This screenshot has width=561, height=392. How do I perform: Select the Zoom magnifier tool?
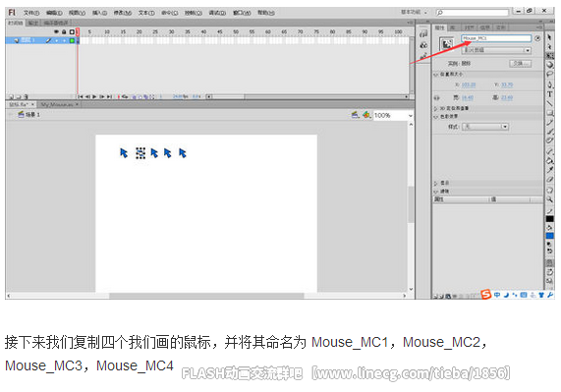[549, 199]
